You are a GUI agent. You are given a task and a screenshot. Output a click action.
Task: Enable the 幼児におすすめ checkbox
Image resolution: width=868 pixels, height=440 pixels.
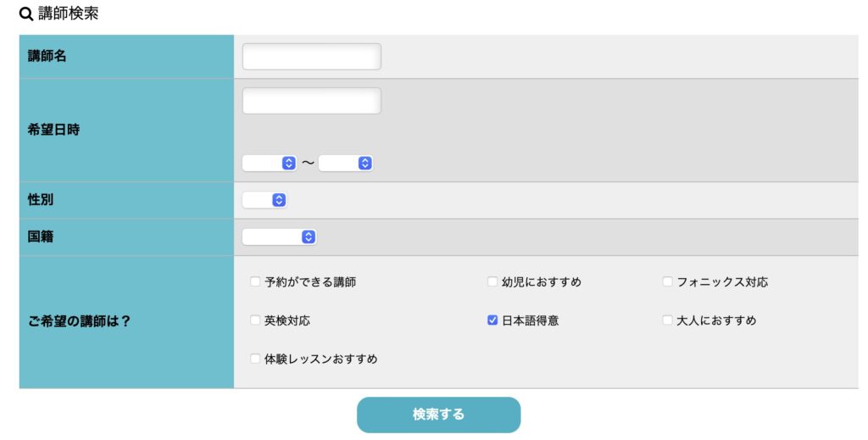(x=492, y=282)
